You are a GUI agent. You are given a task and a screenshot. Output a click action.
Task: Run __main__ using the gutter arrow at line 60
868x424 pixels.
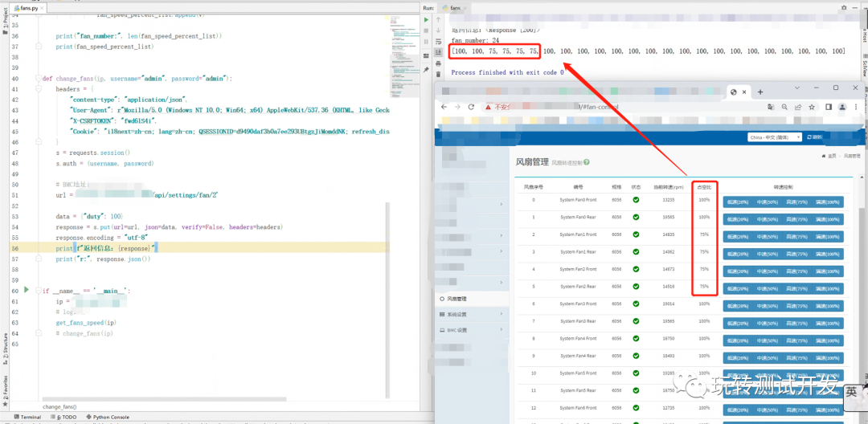(x=26, y=290)
